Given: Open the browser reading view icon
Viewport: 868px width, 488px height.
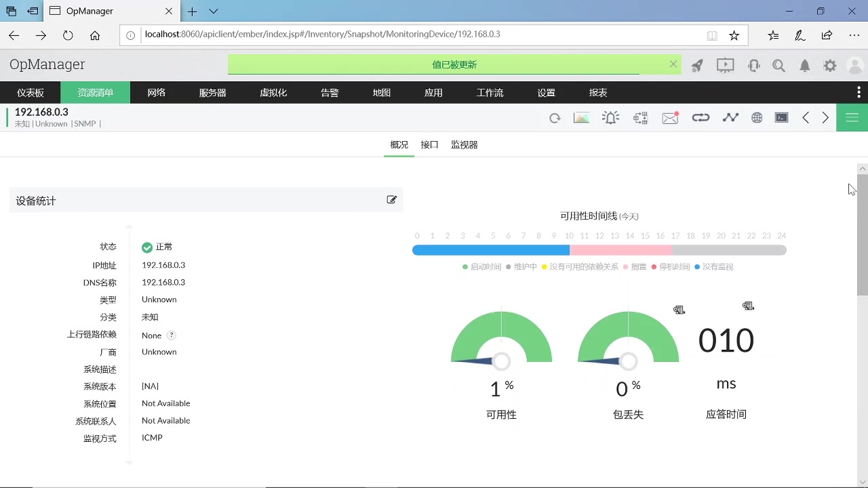Looking at the screenshot, I should [712, 35].
